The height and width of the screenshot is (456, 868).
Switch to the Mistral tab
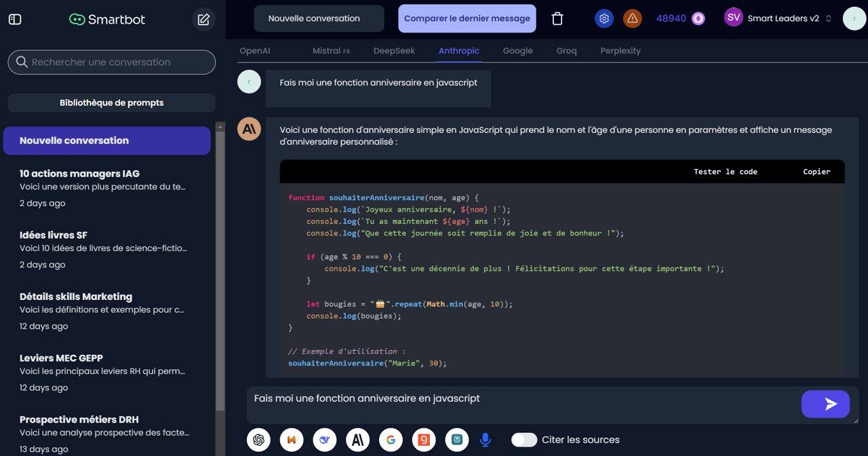coord(332,51)
